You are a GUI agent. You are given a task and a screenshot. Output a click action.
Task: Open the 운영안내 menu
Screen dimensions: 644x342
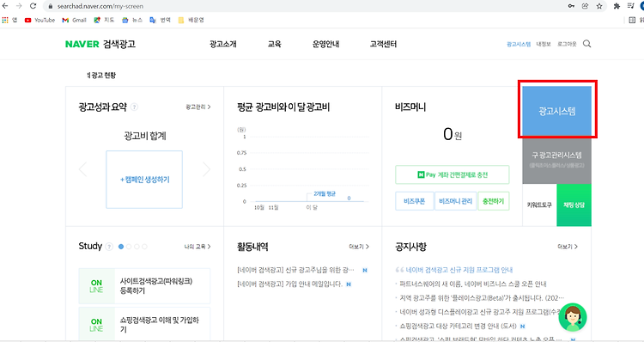(x=325, y=44)
